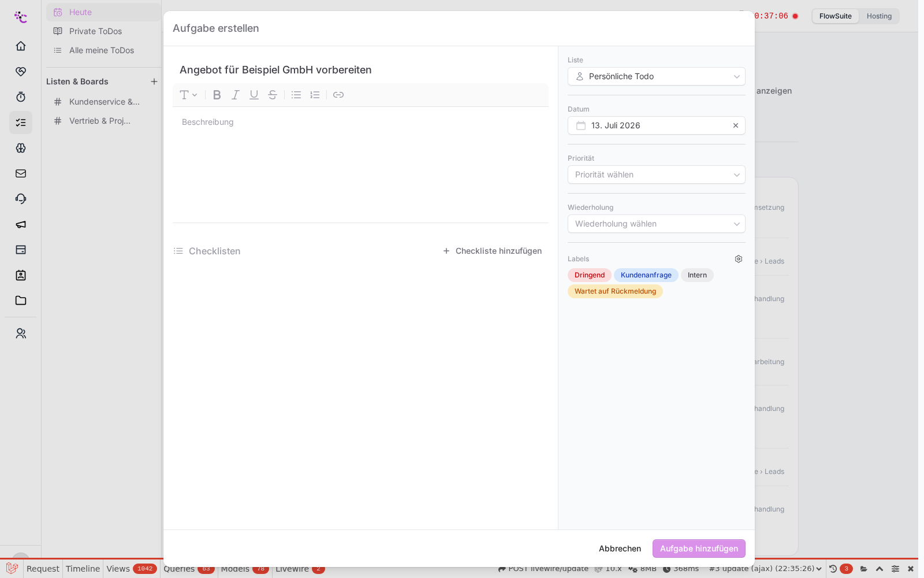Click the Aufgabe hinzufügen button

(699, 549)
